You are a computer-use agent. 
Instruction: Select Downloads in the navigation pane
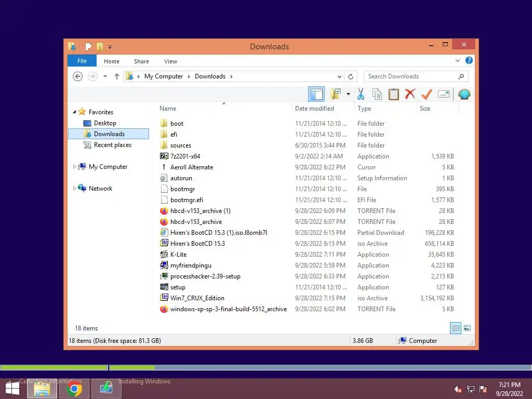[109, 134]
